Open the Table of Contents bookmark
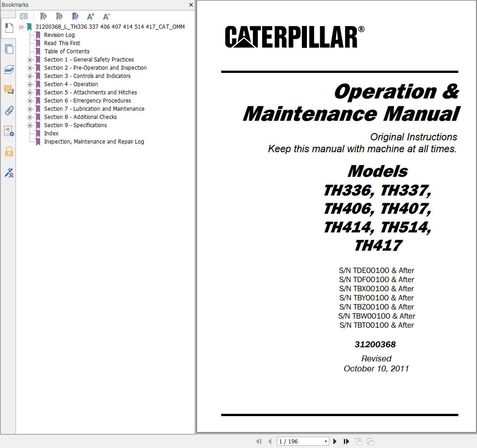The width and height of the screenshot is (477, 448). (x=67, y=51)
